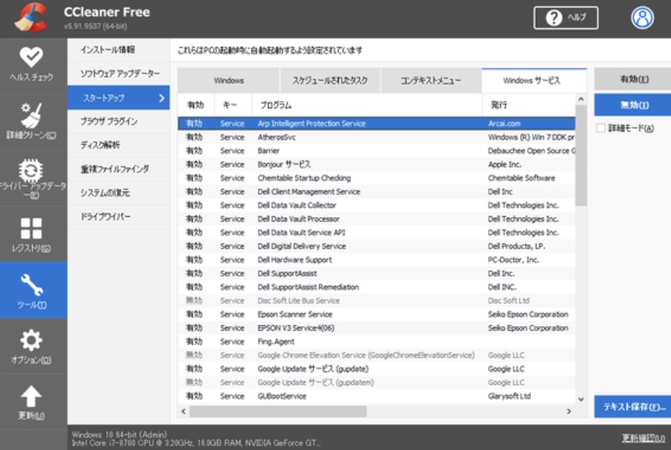
Task: Click the 更新 upward arrow icon
Action: tap(31, 396)
